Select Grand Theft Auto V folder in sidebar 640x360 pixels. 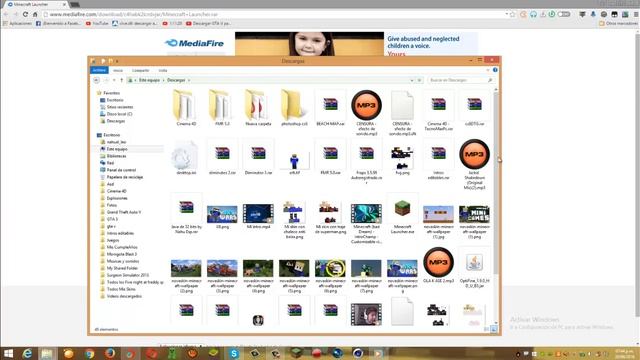(x=121, y=212)
